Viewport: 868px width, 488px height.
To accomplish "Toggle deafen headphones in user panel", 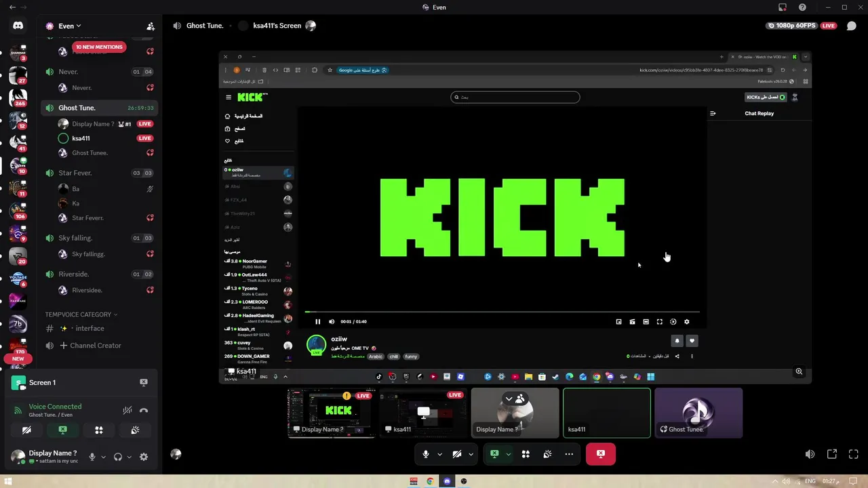I will tap(118, 457).
